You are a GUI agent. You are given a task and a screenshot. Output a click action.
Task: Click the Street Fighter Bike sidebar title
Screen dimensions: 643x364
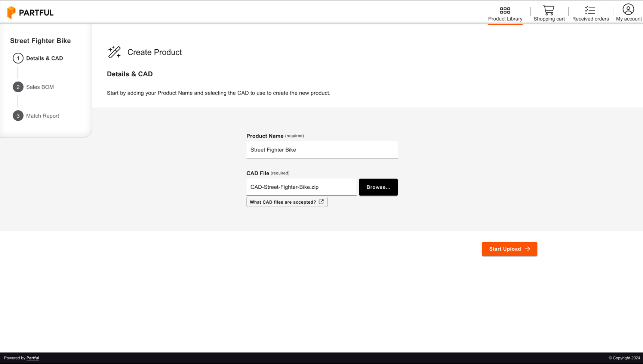point(40,41)
